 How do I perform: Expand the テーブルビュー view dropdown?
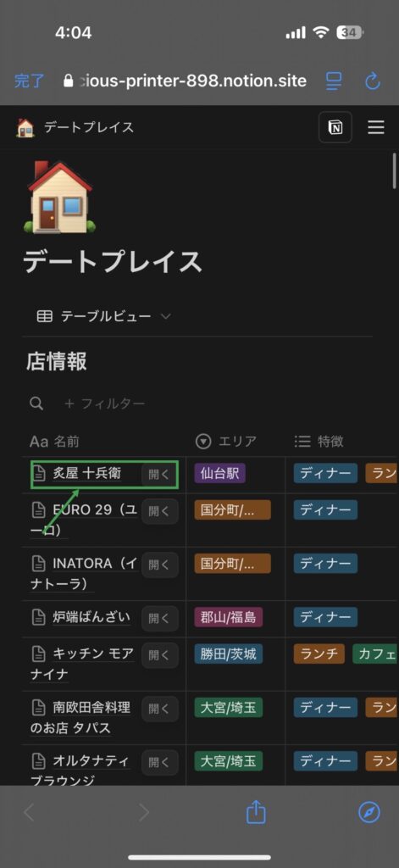coord(103,316)
